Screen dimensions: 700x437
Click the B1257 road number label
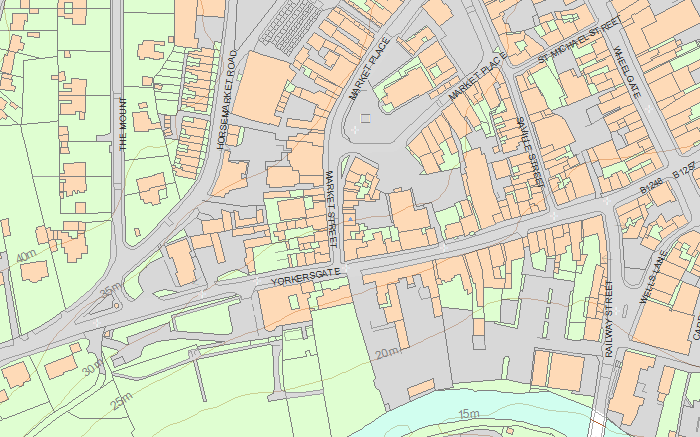[x=684, y=171]
